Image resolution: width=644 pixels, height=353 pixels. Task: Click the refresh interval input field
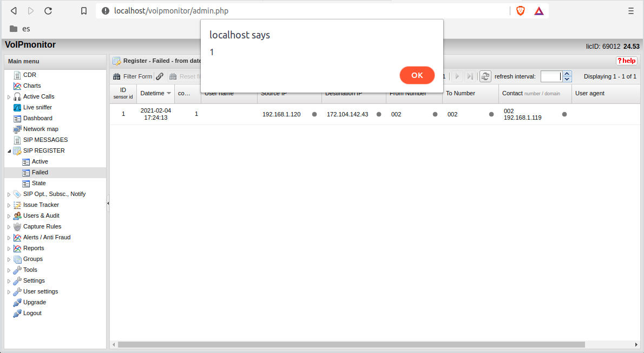(550, 76)
